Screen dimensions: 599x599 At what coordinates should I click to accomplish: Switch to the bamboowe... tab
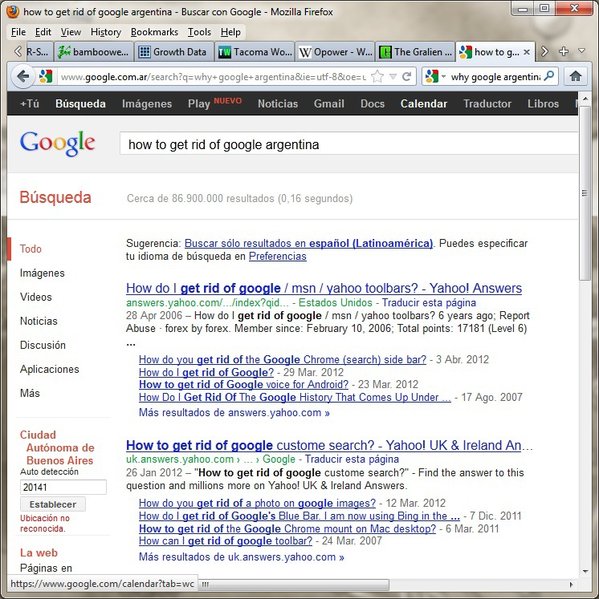[x=94, y=52]
